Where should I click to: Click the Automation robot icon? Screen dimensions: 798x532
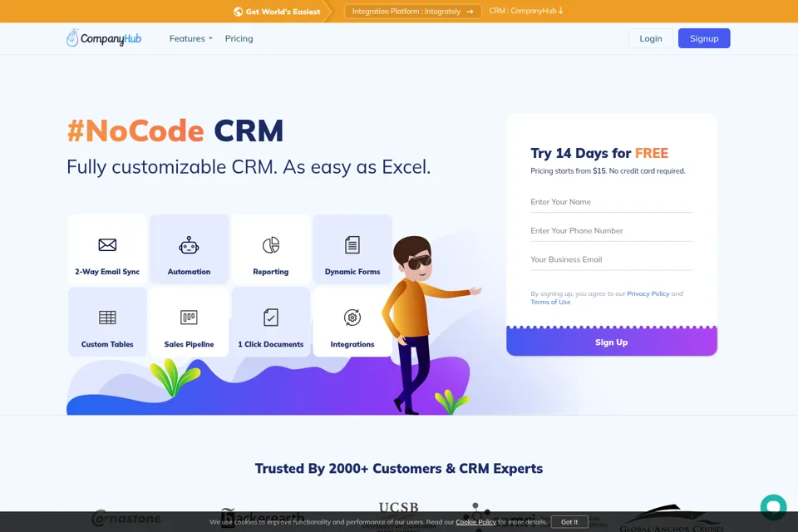(x=189, y=245)
